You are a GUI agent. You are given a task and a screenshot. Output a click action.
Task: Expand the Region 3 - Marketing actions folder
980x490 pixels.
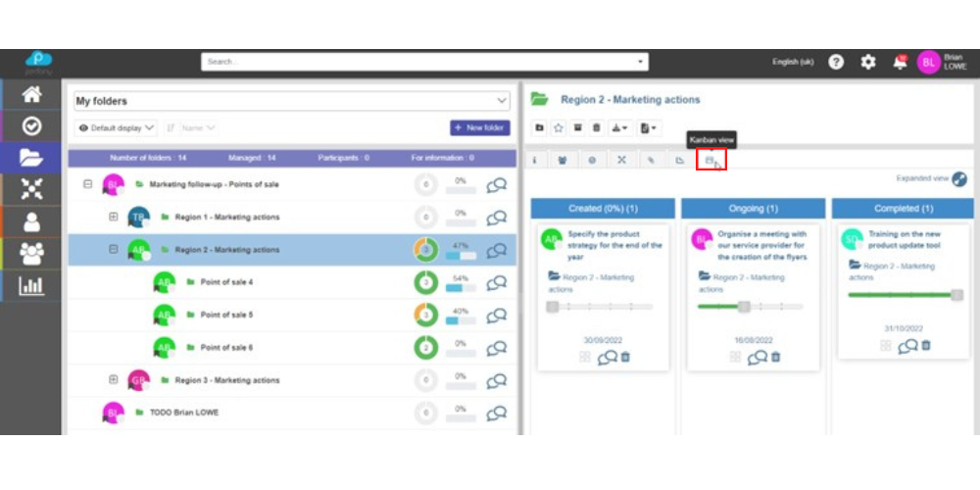click(x=114, y=379)
